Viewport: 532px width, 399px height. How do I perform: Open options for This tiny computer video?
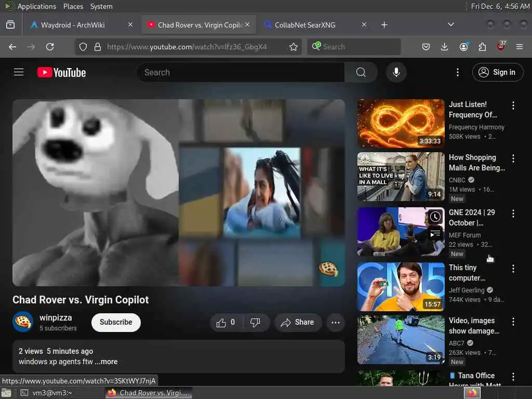[x=513, y=269]
